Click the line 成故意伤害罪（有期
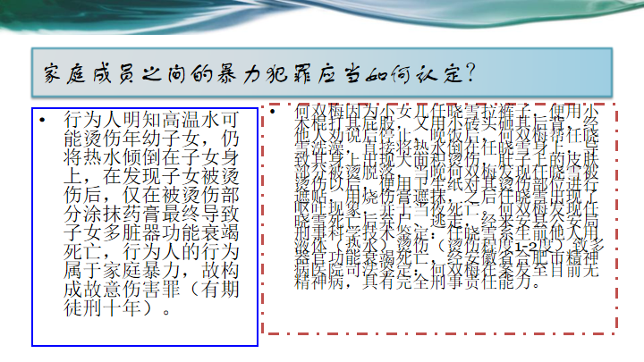The image size is (644, 362). tap(151, 289)
